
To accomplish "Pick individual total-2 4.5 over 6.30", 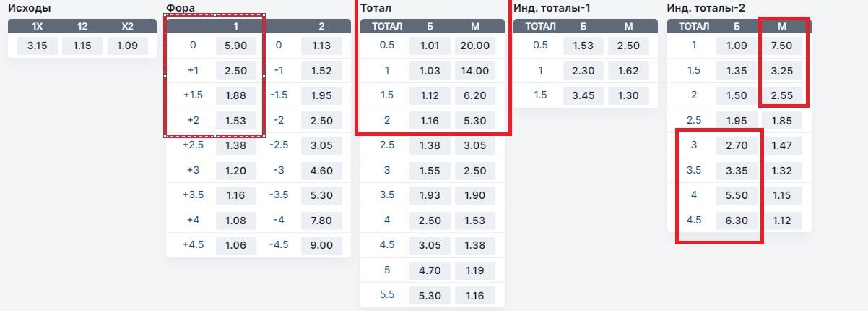I will tap(737, 221).
